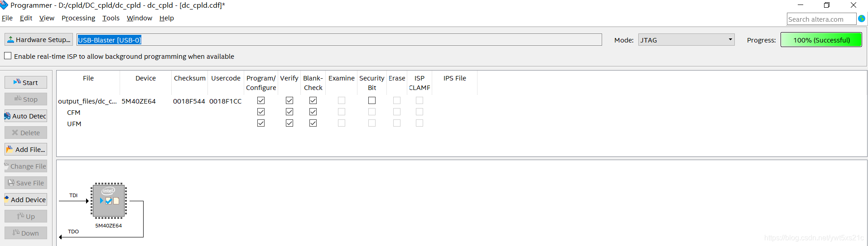This screenshot has width=868, height=246.
Task: Click the Device column header
Action: (145, 78)
